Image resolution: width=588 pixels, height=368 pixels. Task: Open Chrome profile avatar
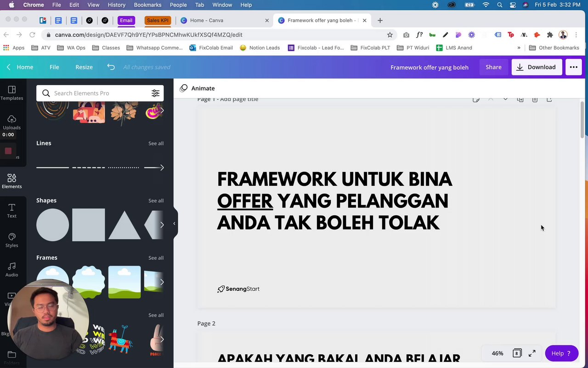pos(563,34)
